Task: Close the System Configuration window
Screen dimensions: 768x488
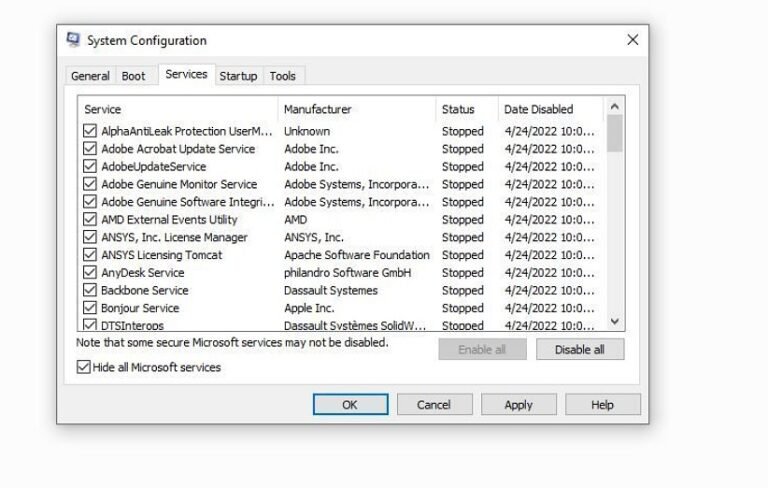Action: tap(632, 40)
